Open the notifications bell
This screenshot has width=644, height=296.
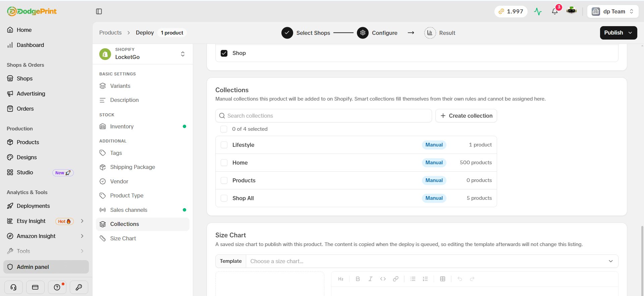pyautogui.click(x=555, y=11)
